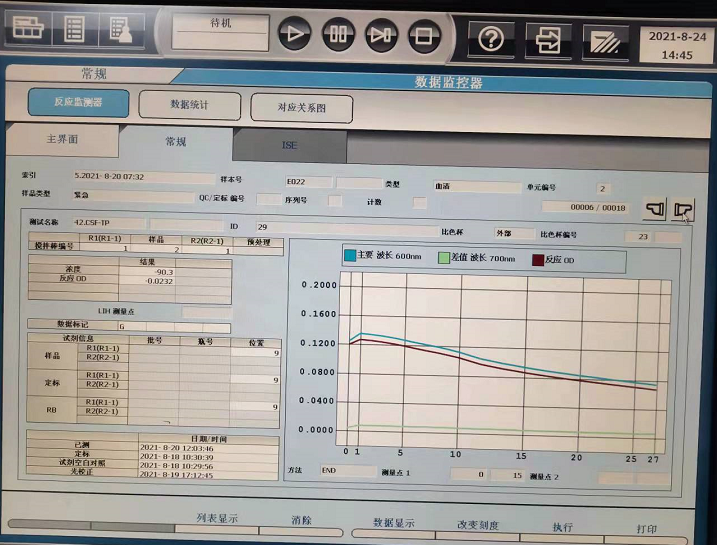
Task: Open the operator document icon
Action: click(x=121, y=30)
